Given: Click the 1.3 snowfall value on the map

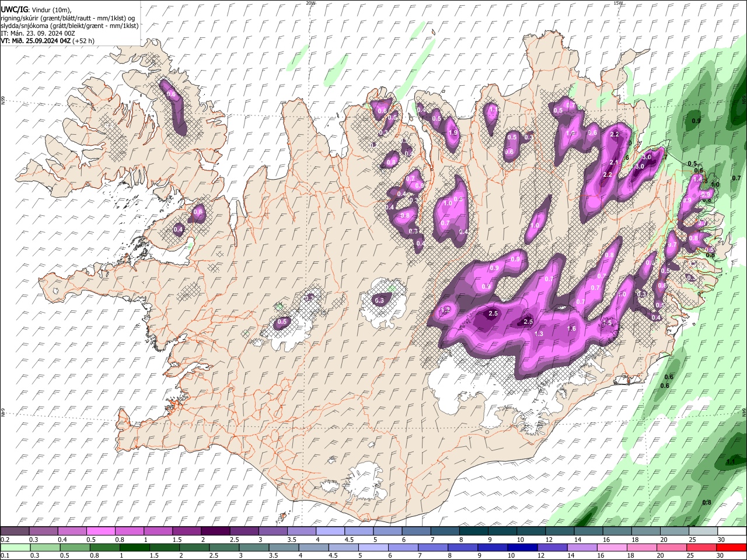Looking at the screenshot, I should pos(539,334).
